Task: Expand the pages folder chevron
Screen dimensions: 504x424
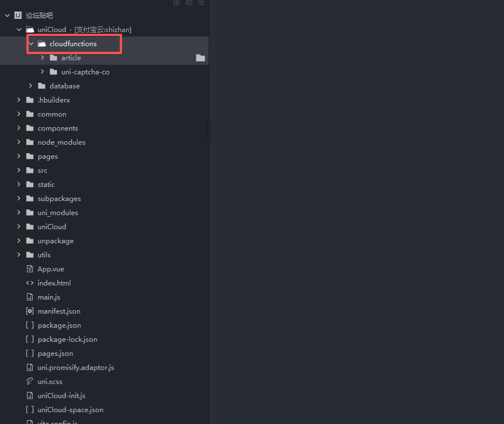Action: pyautogui.click(x=19, y=157)
